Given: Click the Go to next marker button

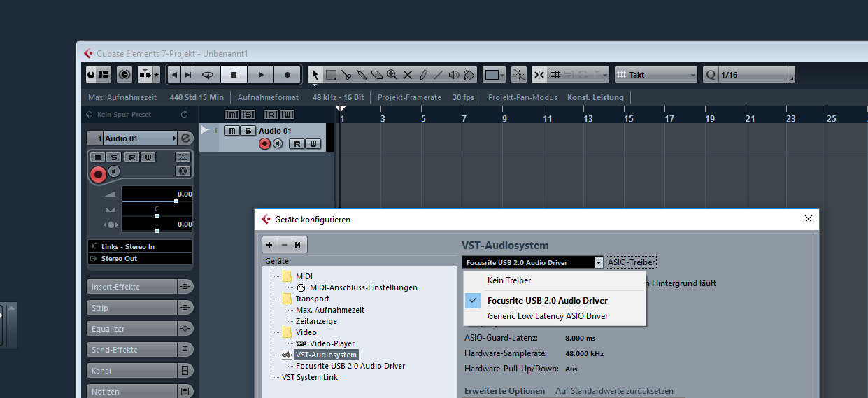Looking at the screenshot, I should (x=187, y=74).
